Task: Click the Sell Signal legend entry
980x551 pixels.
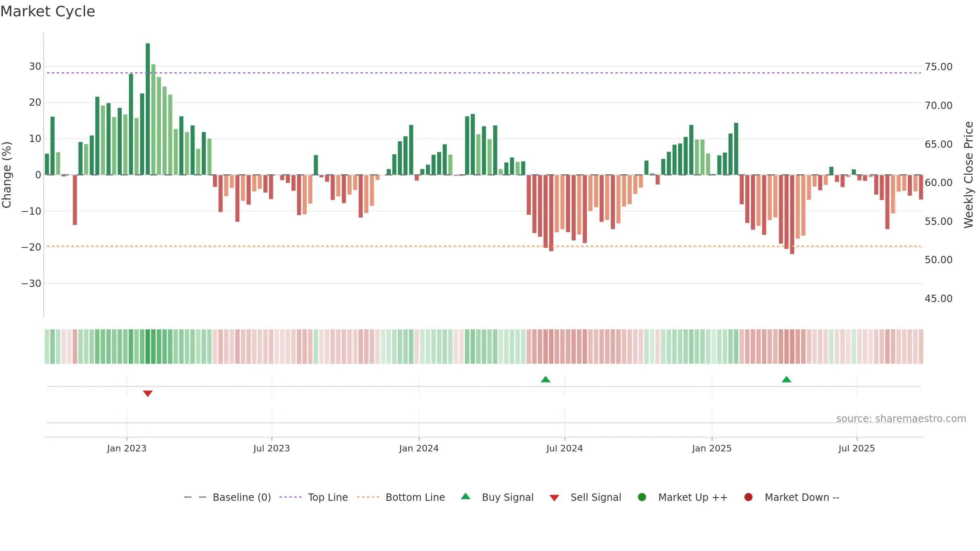Action: pos(585,497)
